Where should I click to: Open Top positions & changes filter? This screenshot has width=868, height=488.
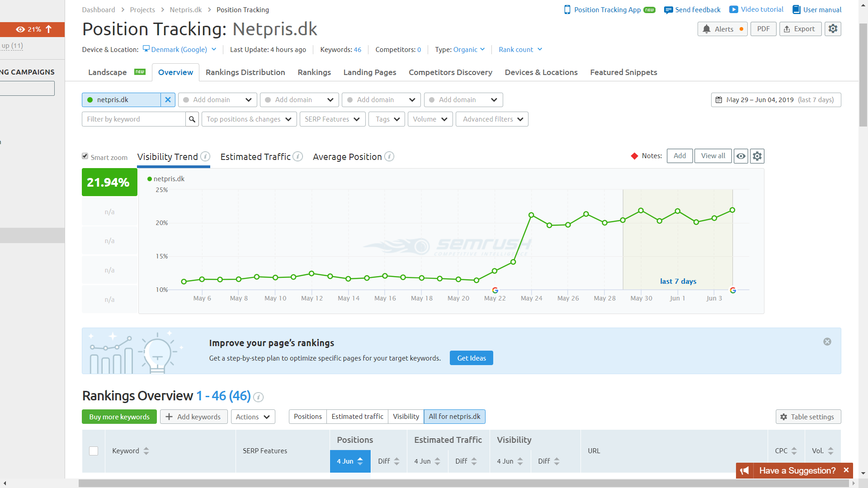(x=249, y=119)
